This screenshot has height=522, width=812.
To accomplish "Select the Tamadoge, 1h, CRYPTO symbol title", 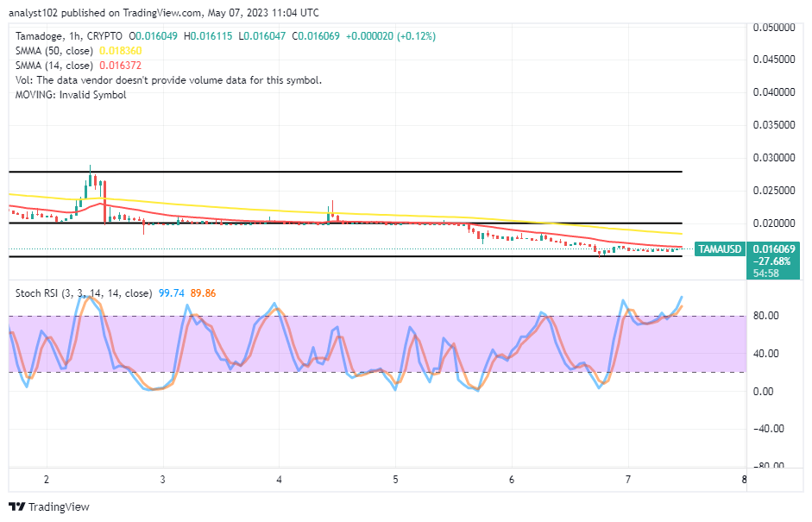I will point(69,36).
